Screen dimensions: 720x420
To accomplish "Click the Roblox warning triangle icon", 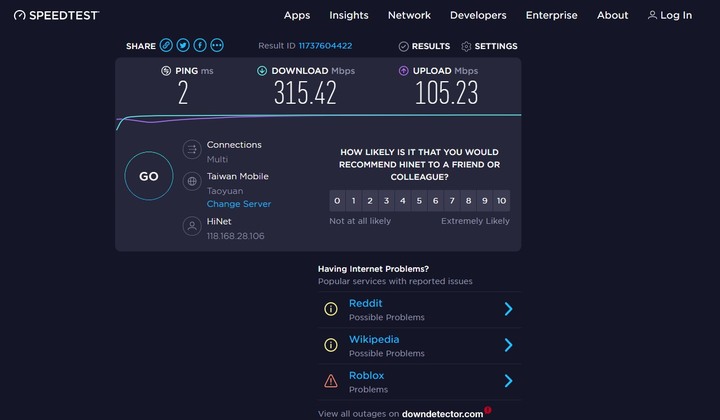I will point(331,381).
